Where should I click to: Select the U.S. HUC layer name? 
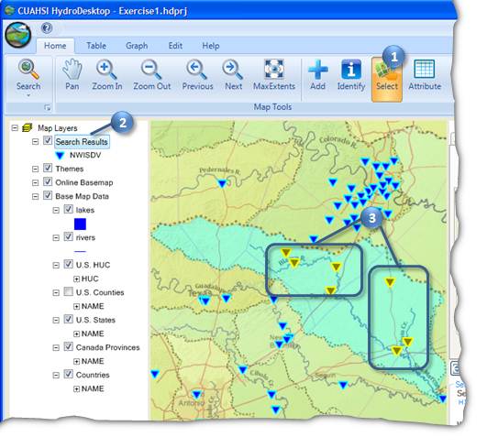pyautogui.click(x=93, y=265)
